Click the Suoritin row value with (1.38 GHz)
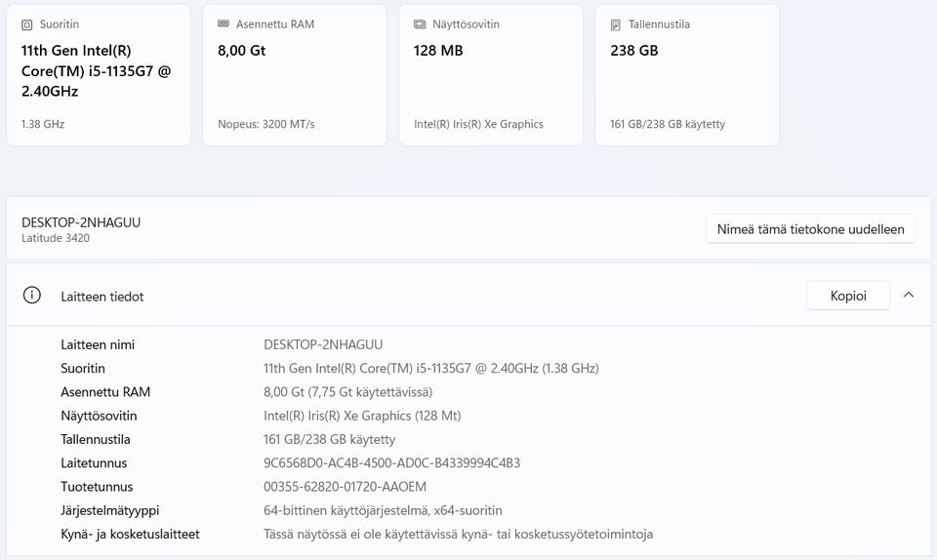937x560 pixels. click(430, 369)
